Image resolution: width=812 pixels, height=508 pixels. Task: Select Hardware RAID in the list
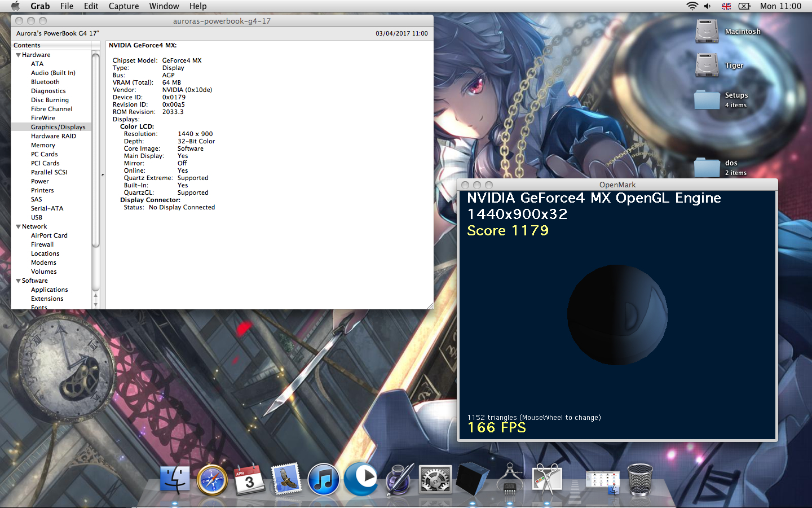click(x=53, y=136)
